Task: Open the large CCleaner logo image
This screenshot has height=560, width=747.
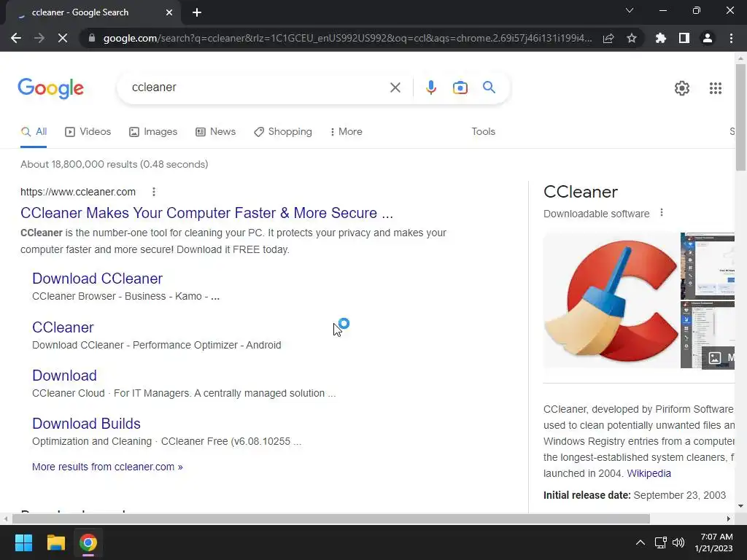Action: (x=611, y=300)
